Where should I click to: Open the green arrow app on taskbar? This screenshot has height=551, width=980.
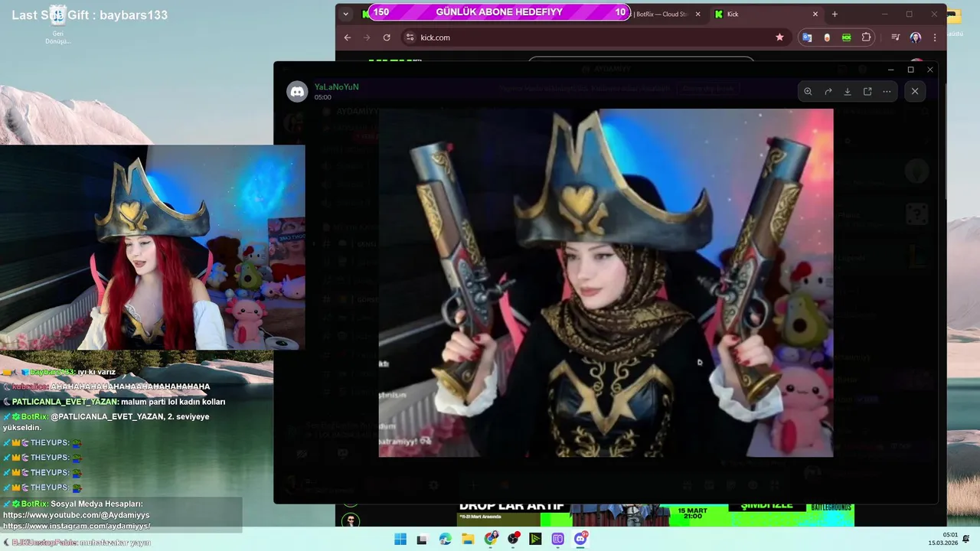(535, 540)
